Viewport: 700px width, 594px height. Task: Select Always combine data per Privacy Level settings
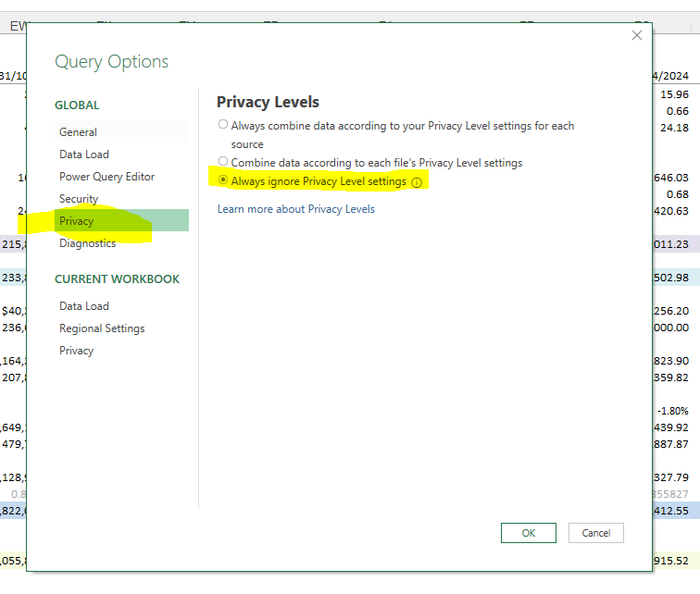(222, 125)
